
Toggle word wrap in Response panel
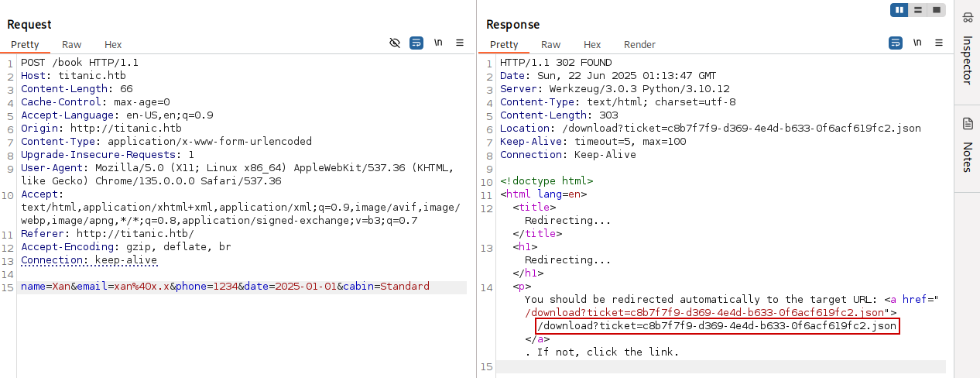pyautogui.click(x=896, y=43)
